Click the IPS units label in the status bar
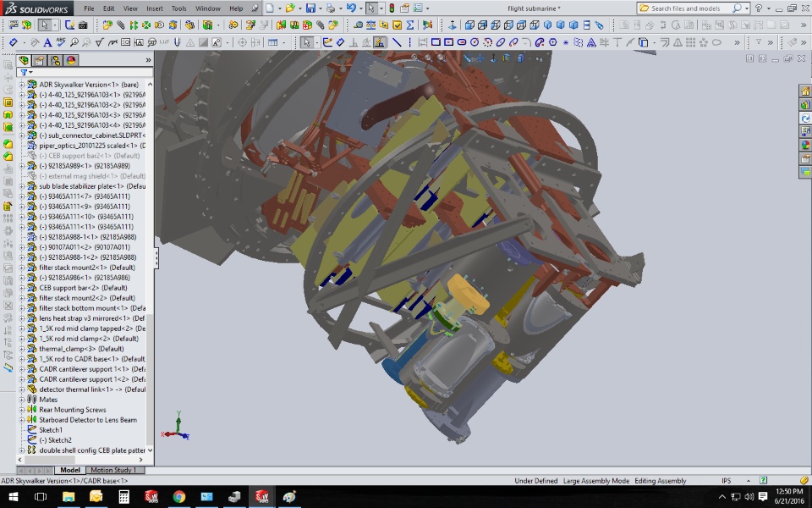 (x=727, y=481)
